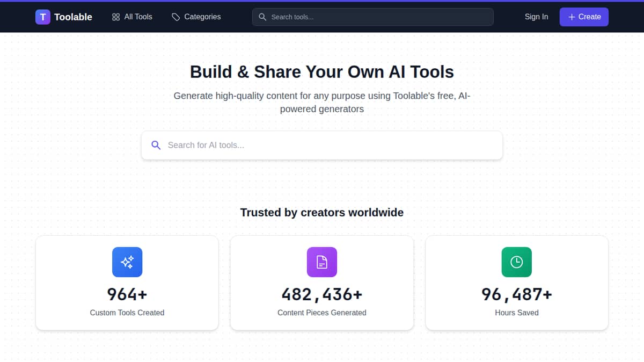The width and height of the screenshot is (644, 362).
Task: Click the Toolable "T" logo icon
Action: pyautogui.click(x=43, y=17)
